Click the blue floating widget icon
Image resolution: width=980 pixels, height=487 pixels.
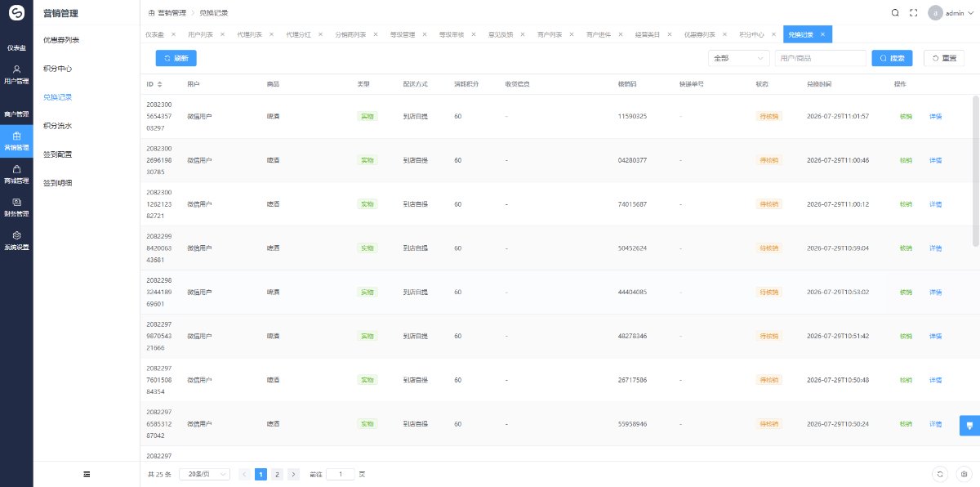(x=969, y=425)
